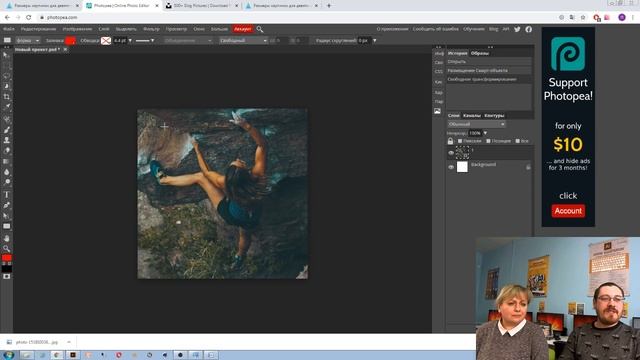The image size is (640, 360).
Task: Select the Dodge tool
Action: (x=7, y=182)
